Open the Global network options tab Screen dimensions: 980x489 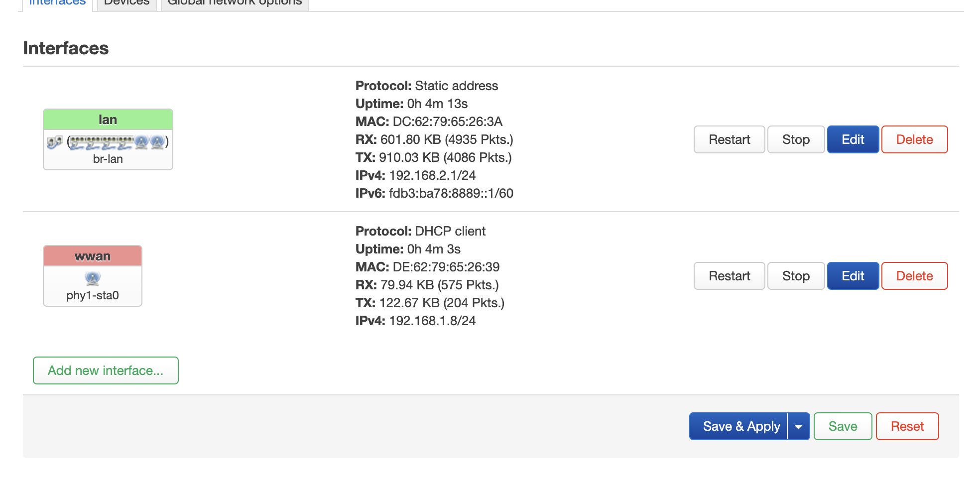pos(235,2)
